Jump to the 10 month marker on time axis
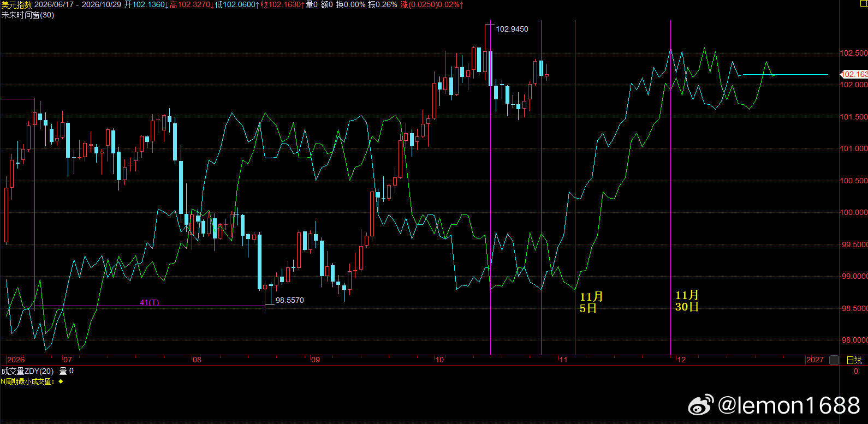Screen dimensions: 868x424 [x=439, y=360]
